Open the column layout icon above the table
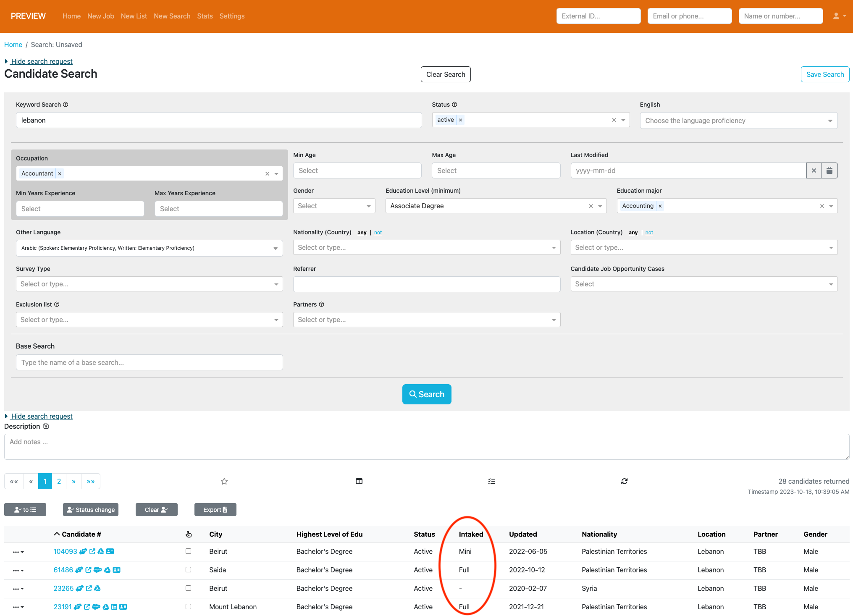The image size is (853, 616). click(x=359, y=481)
